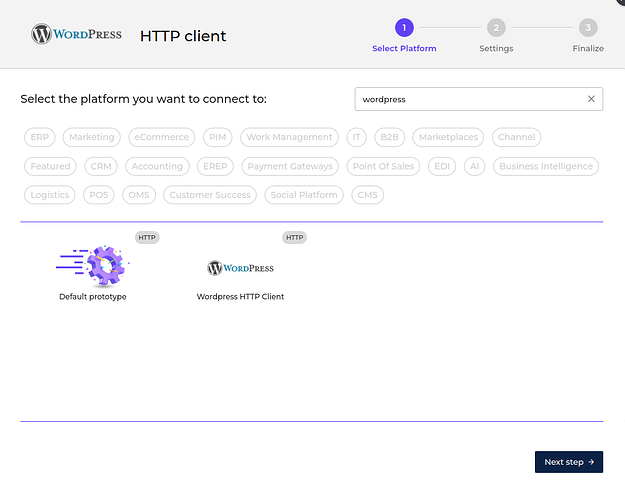625x499 pixels.
Task: Click the HTTP badge above Default prototype
Action: point(147,238)
